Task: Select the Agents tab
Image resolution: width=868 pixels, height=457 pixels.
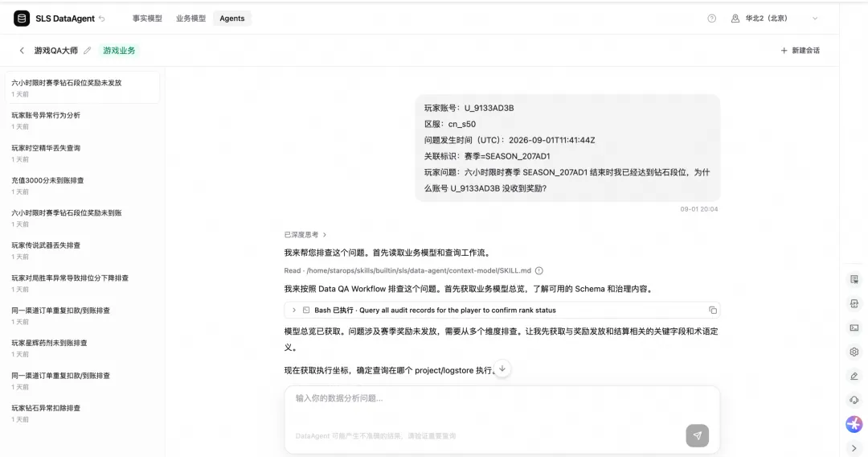Action: (232, 19)
